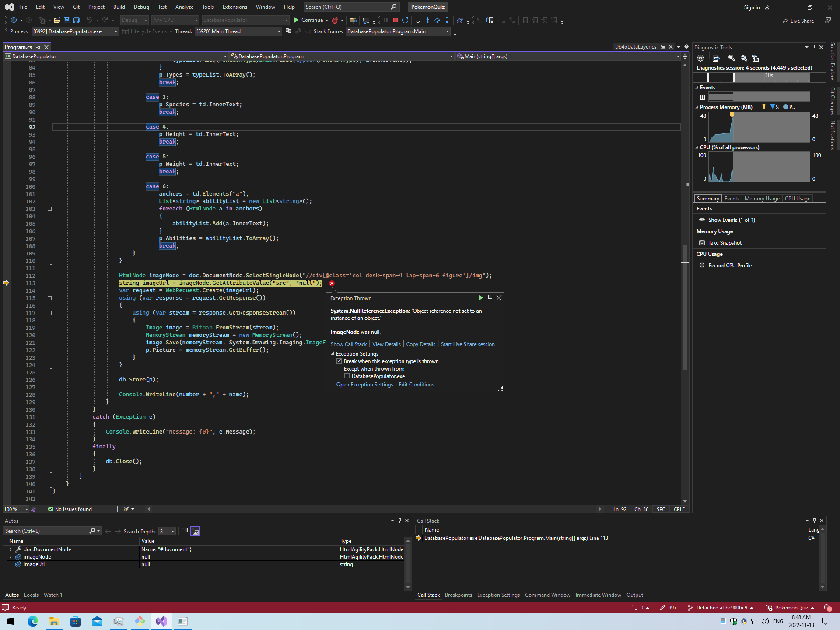Open the Breakpoints tab

tap(458, 595)
